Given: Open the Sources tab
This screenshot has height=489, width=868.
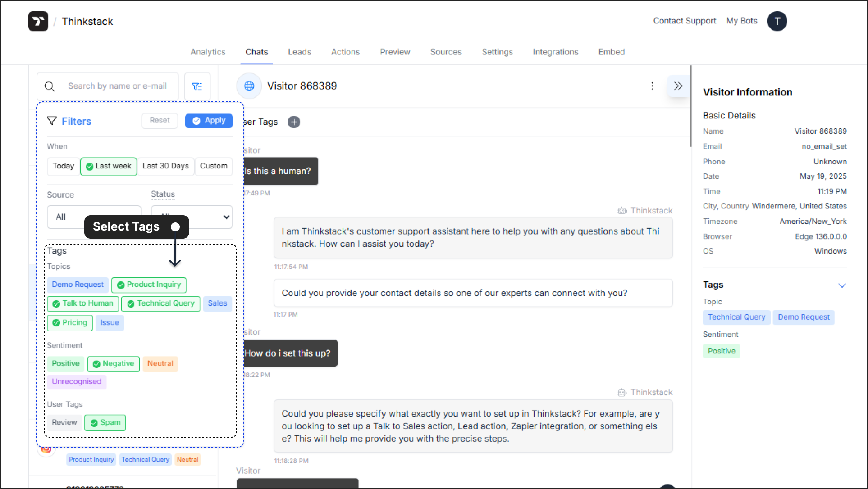Looking at the screenshot, I should 446,52.
